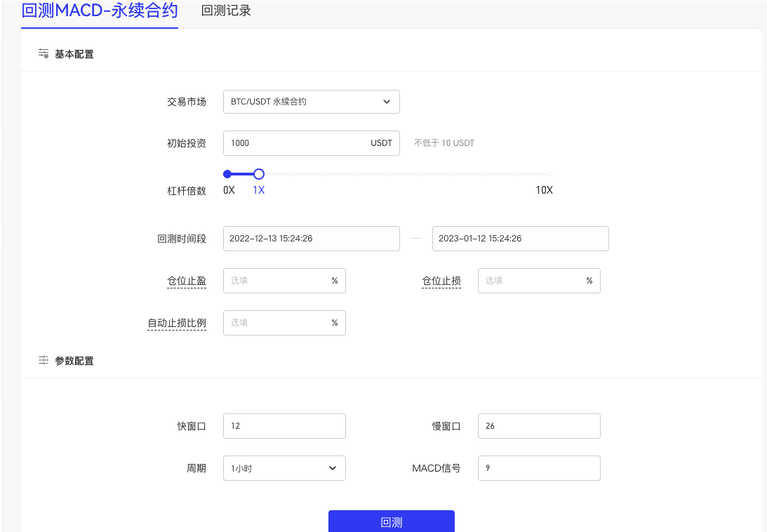Switch to the 回测记录 tab
The height and width of the screenshot is (532, 767).
pos(226,11)
